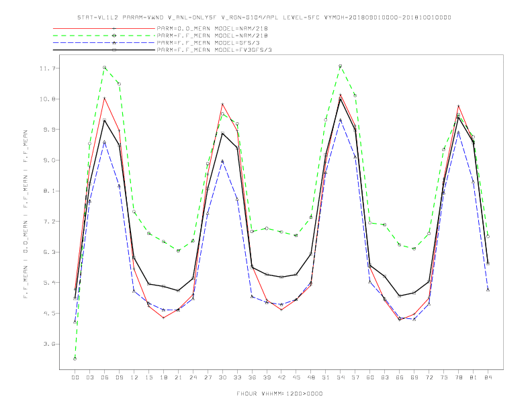Click green NAM circle marker at hour 00
Image resolution: width=532 pixels, height=411 pixels.
(x=75, y=359)
